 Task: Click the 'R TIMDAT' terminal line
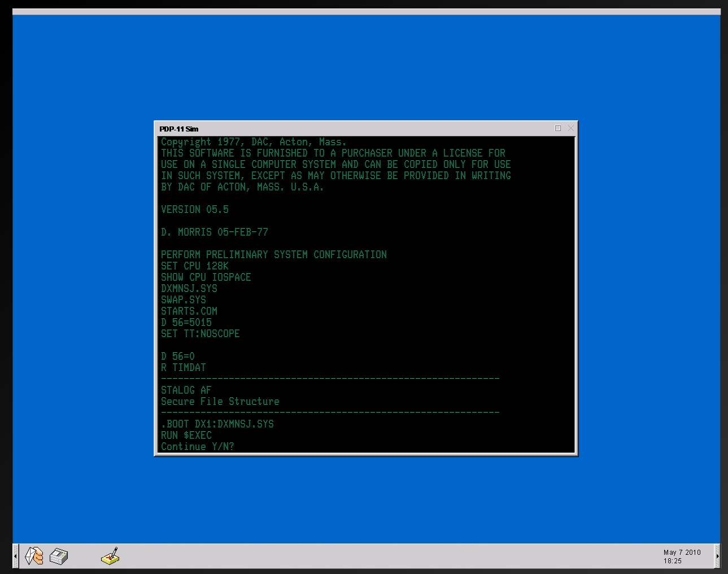(x=184, y=367)
